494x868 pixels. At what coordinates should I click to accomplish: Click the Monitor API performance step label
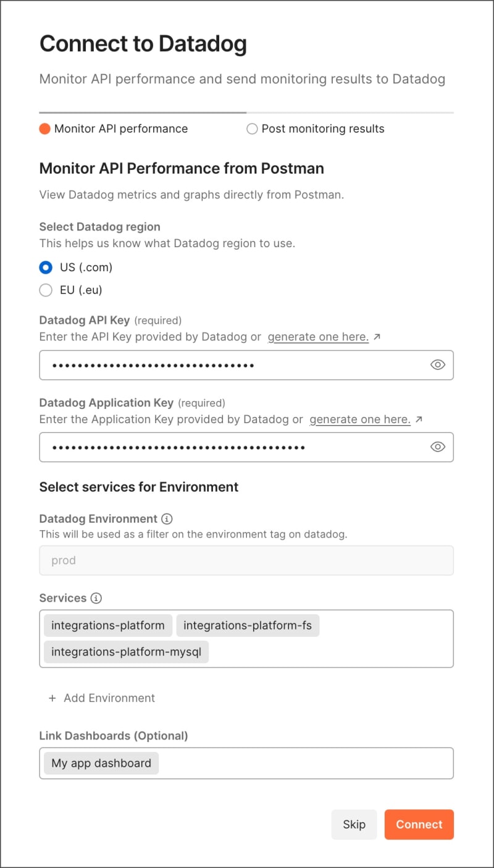click(121, 129)
